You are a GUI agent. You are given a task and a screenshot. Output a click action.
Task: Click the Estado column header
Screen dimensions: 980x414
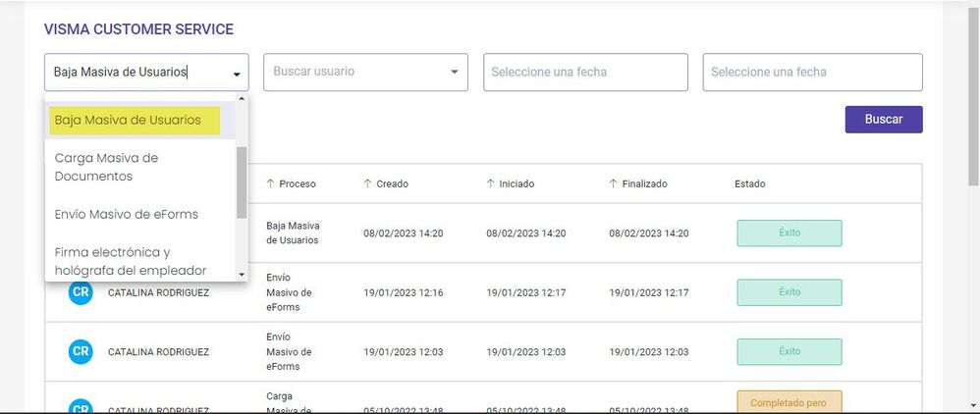click(749, 184)
